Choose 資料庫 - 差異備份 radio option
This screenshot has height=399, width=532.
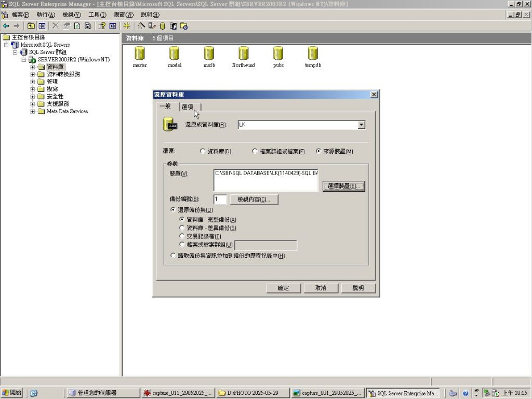pos(182,228)
